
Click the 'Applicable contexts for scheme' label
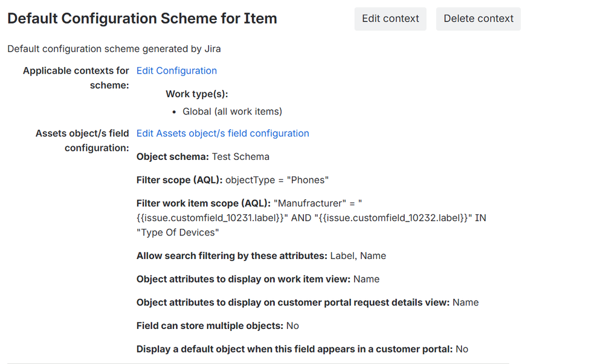[76, 78]
